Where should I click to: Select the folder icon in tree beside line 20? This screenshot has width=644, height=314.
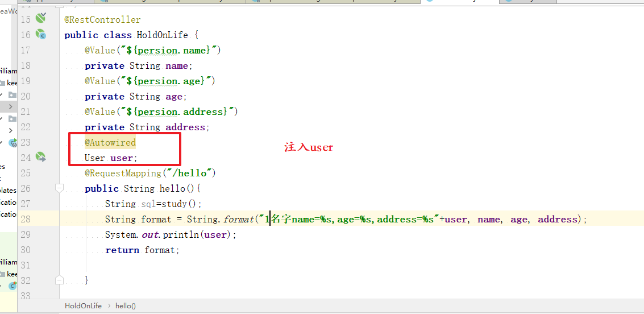click(x=13, y=95)
